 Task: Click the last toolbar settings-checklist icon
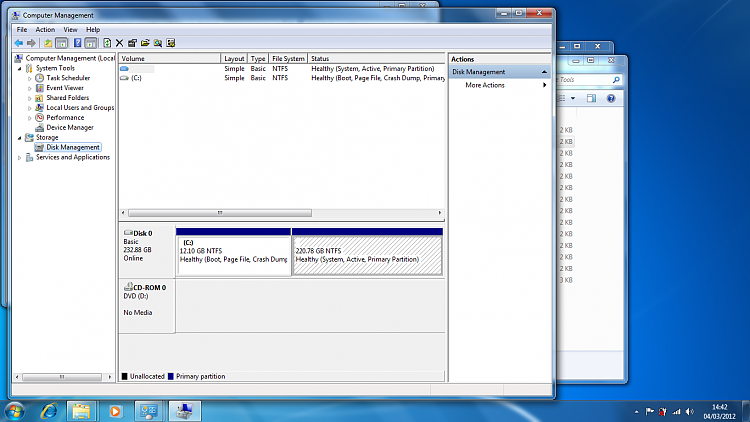171,43
